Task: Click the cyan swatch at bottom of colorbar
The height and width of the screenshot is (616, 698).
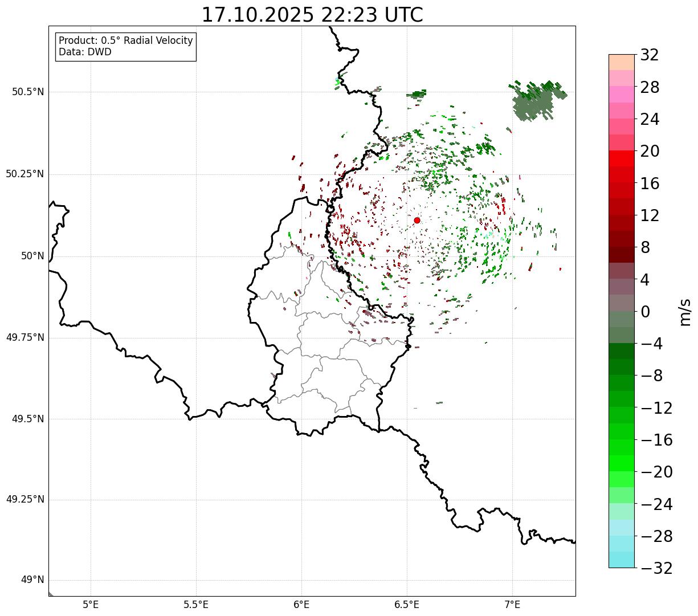Action: click(x=622, y=560)
